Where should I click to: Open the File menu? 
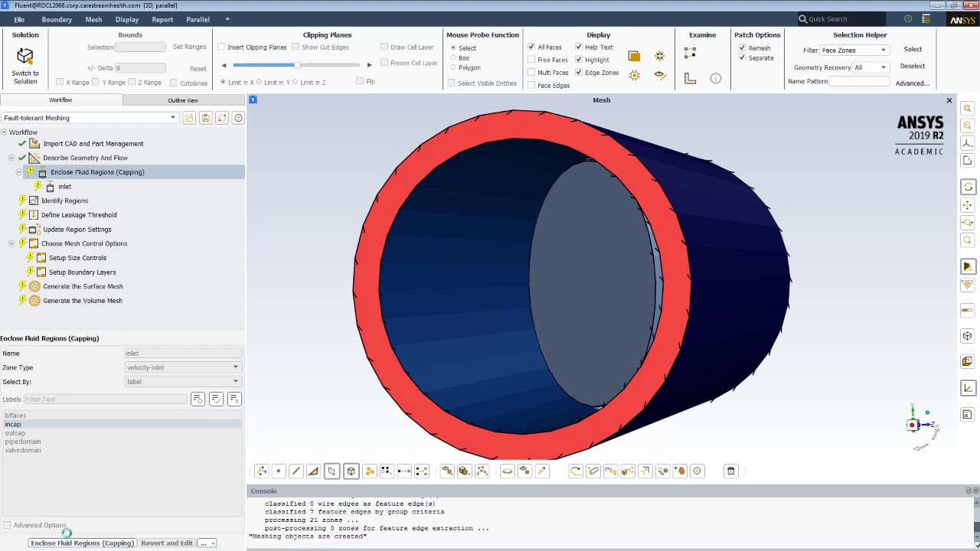[x=19, y=19]
